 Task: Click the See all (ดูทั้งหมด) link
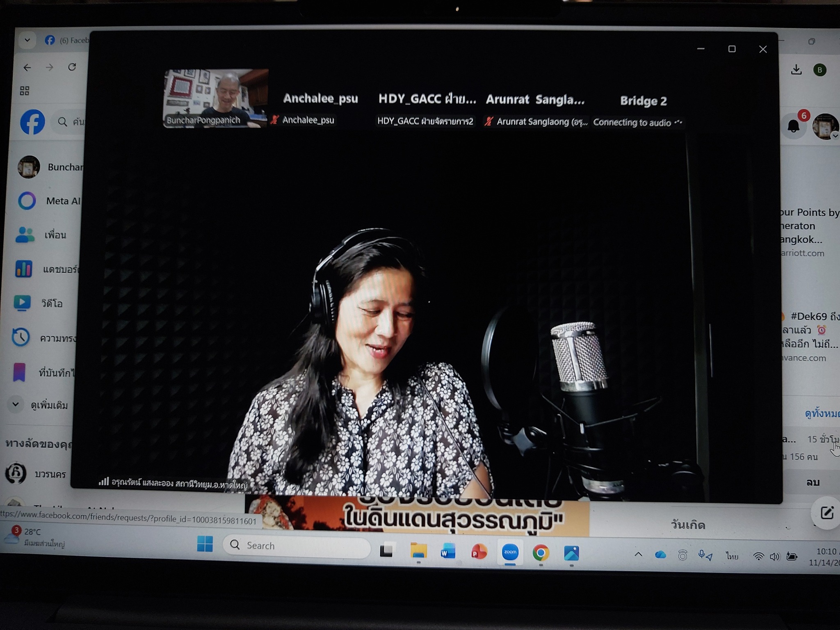coord(822,413)
